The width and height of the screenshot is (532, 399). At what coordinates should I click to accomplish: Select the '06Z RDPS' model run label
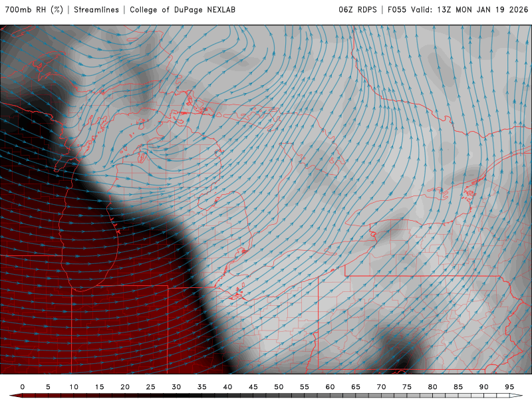point(358,9)
